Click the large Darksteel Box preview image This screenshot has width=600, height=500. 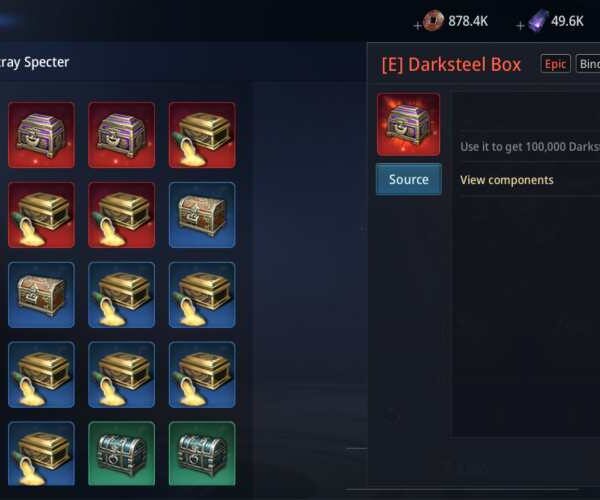pos(408,124)
